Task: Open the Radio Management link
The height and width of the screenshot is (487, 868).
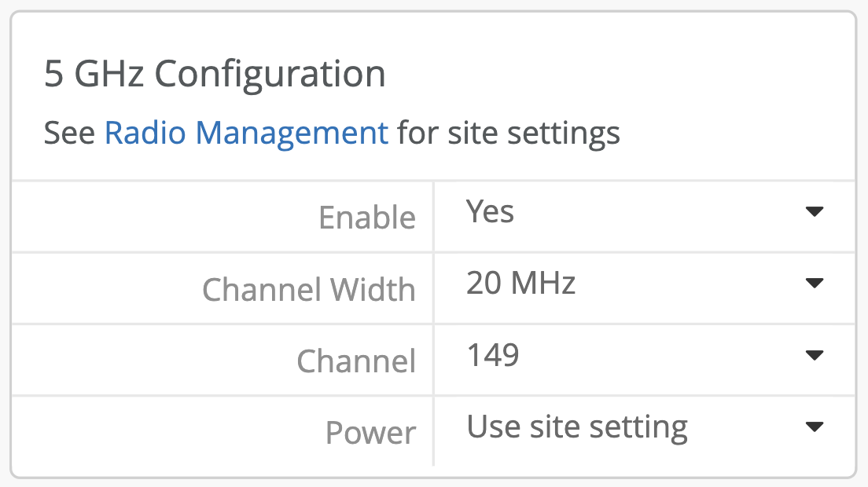Action: tap(246, 133)
